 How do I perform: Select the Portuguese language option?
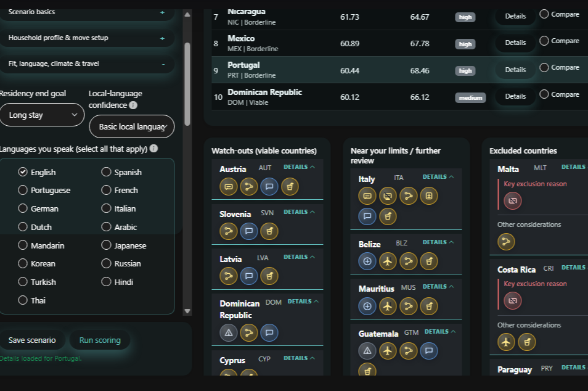pyautogui.click(x=23, y=190)
